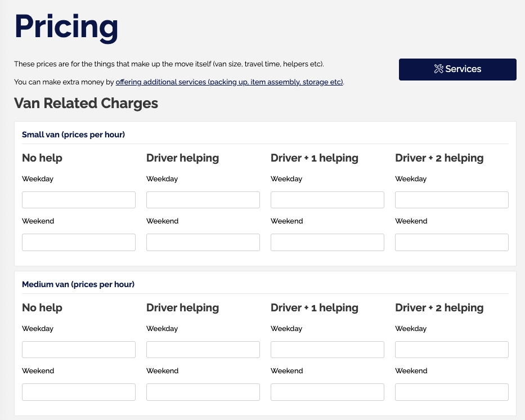
Task: Click the tools icon on Services button
Action: point(438,69)
